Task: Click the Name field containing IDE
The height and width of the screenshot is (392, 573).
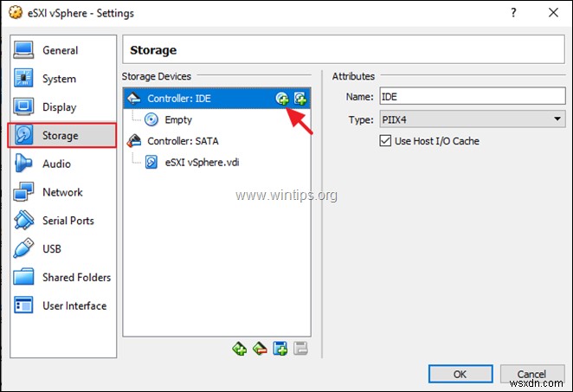Action: point(472,96)
